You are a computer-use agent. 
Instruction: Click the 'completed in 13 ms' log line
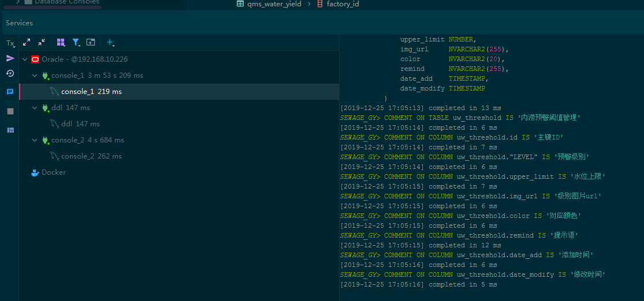pos(420,108)
